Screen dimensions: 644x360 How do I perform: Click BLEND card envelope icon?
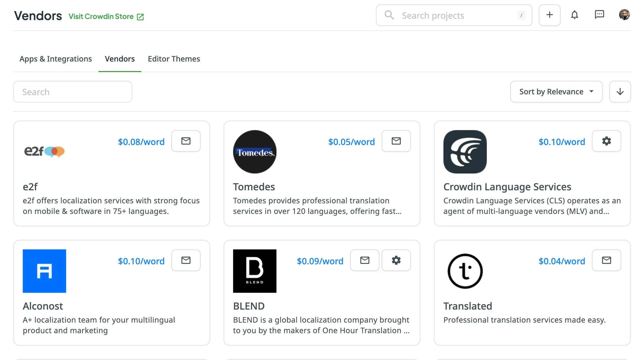pyautogui.click(x=365, y=260)
